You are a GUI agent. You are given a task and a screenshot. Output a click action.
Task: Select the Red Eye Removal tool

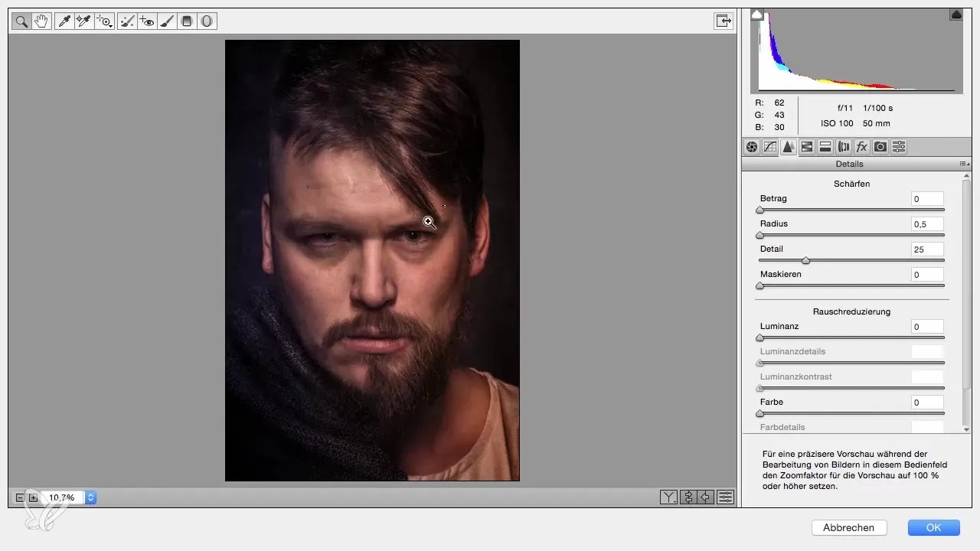pos(148,21)
